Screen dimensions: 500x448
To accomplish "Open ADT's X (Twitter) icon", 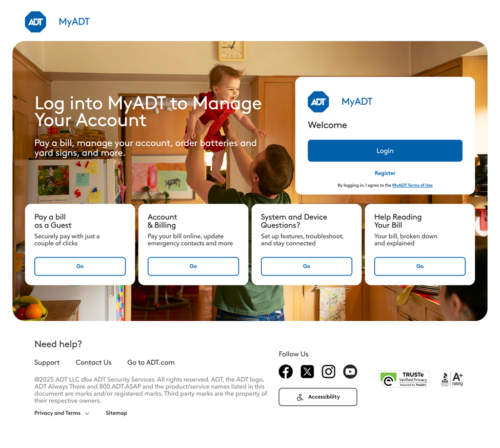I will [x=307, y=372].
